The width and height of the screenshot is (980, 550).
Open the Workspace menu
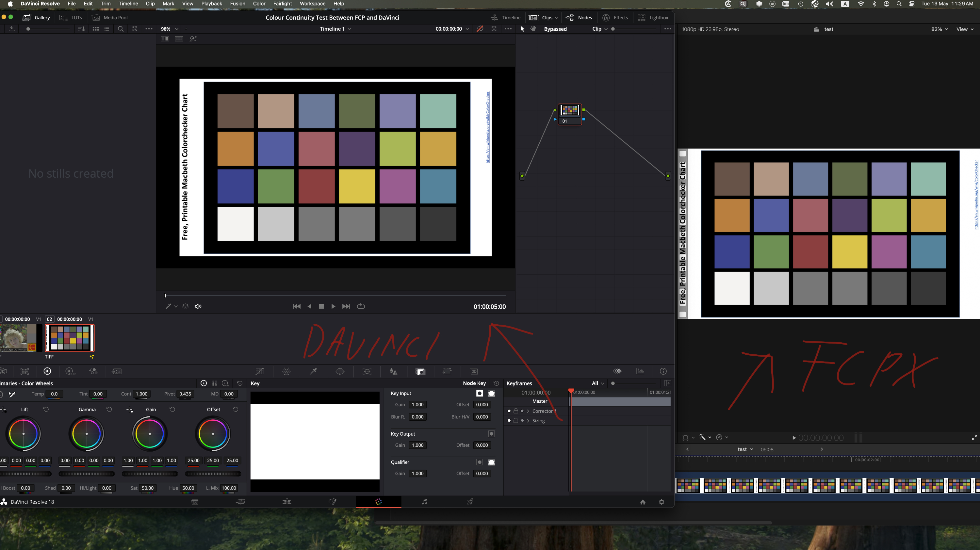coord(312,4)
